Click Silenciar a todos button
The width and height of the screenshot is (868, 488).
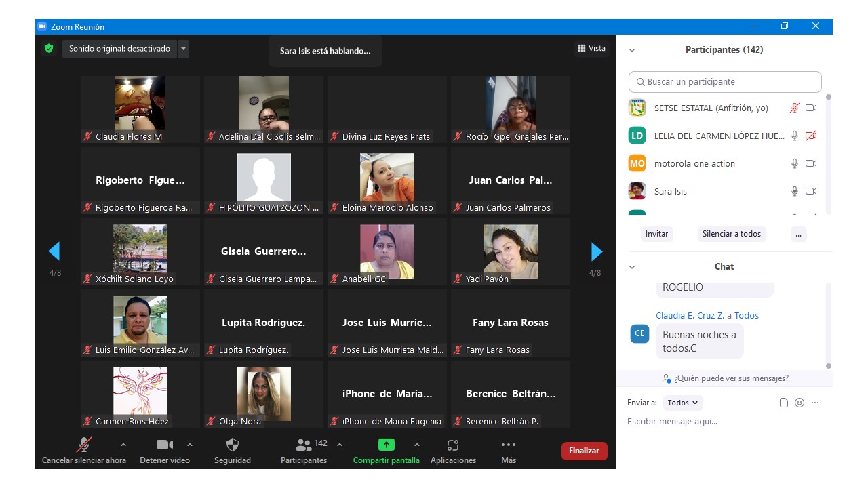pos(732,234)
